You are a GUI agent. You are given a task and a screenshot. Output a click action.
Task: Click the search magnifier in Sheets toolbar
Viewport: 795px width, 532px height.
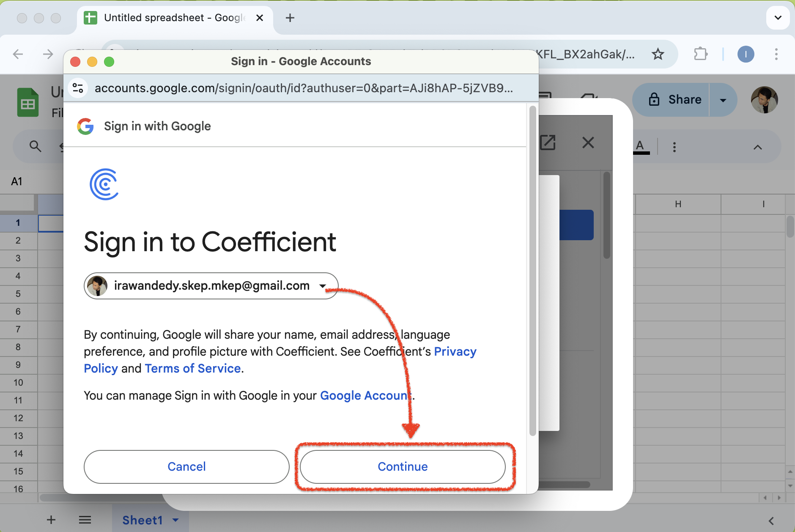(x=36, y=146)
